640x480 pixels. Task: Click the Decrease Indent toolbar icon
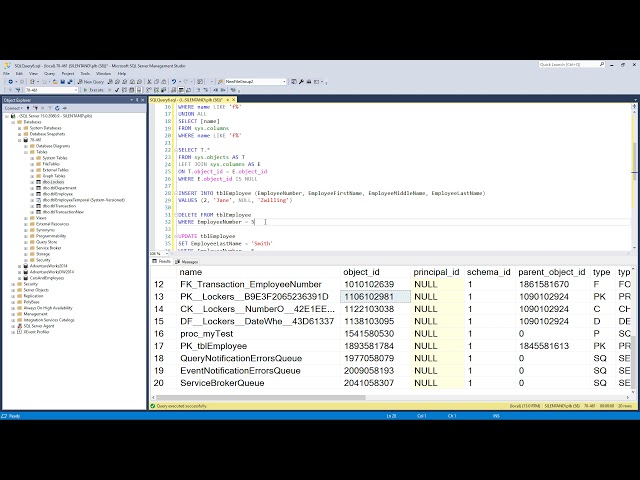(216, 90)
